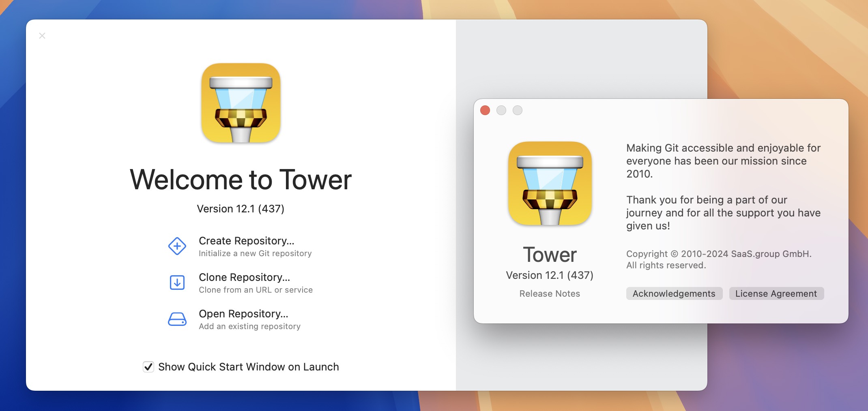Open the License Agreement button

776,293
